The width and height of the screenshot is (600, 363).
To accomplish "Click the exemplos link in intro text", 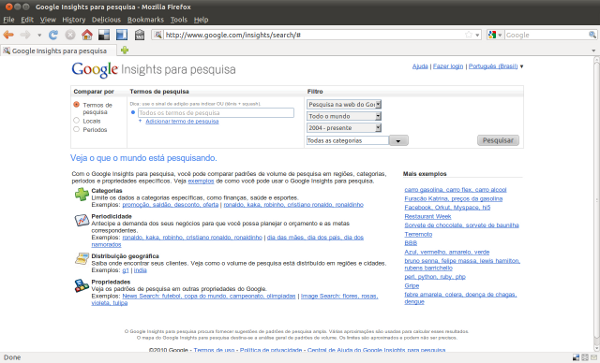I will coord(201,181).
